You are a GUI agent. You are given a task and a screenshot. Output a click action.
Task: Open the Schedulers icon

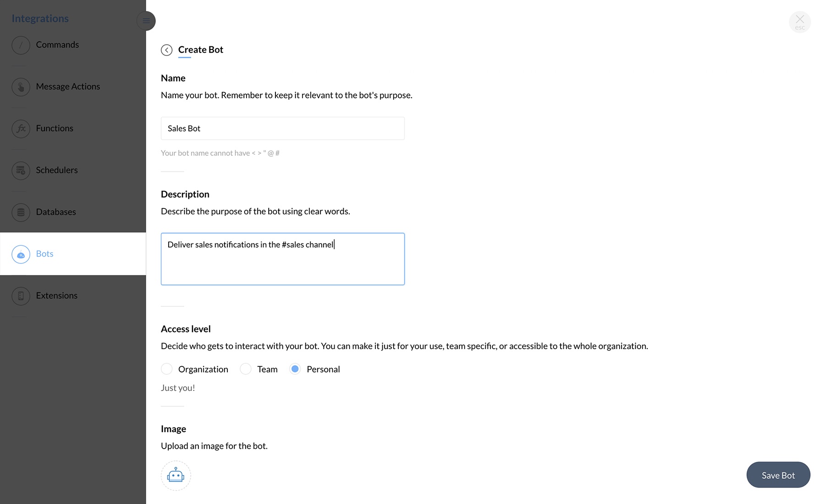coord(21,170)
